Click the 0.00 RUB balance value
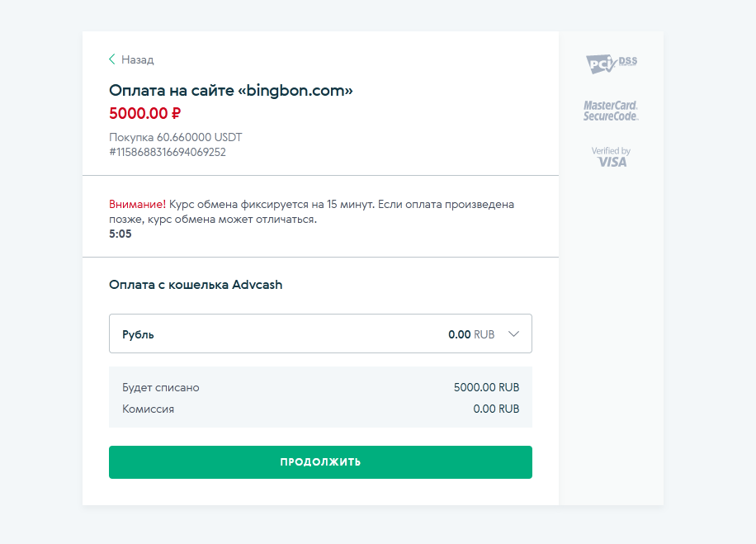 click(471, 334)
